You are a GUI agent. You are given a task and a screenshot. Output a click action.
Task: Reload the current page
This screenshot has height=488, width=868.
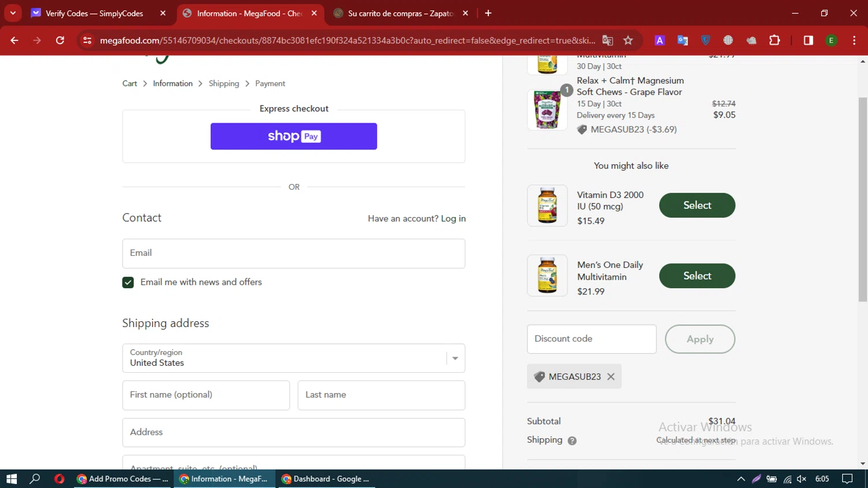(60, 41)
